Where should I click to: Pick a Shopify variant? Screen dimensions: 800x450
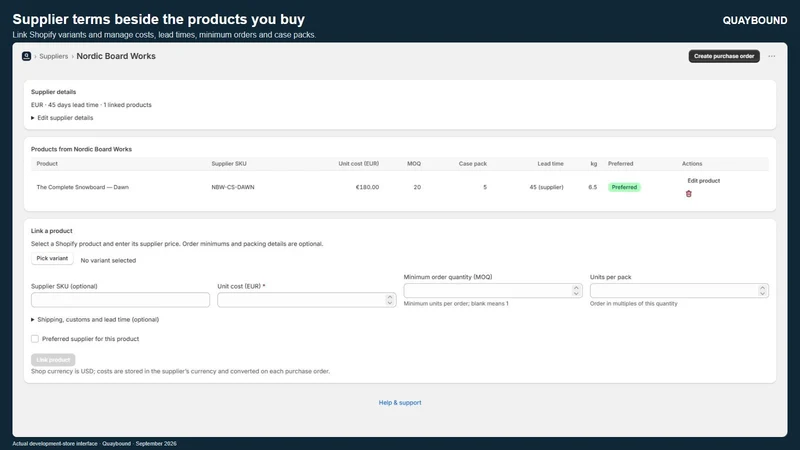point(52,259)
